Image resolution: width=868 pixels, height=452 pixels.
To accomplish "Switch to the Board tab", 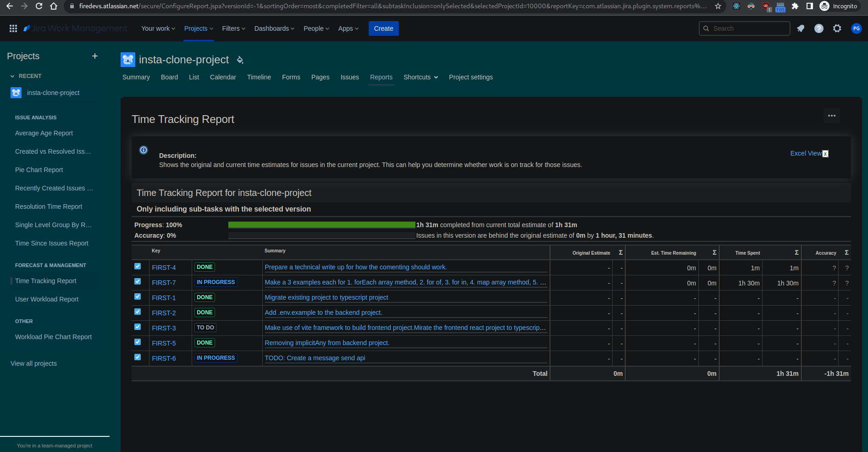I will point(169,77).
